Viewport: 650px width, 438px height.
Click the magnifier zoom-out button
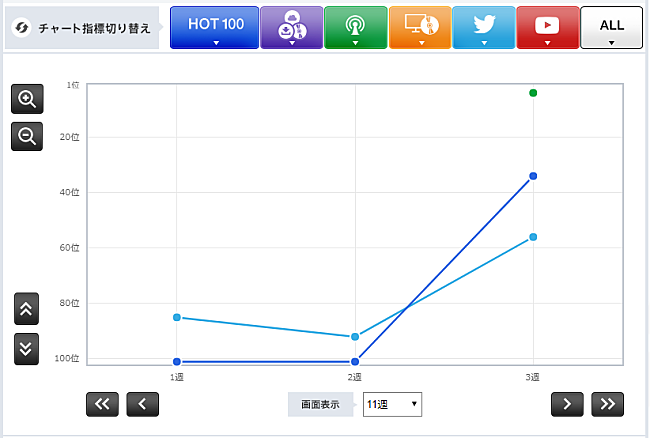click(x=27, y=136)
